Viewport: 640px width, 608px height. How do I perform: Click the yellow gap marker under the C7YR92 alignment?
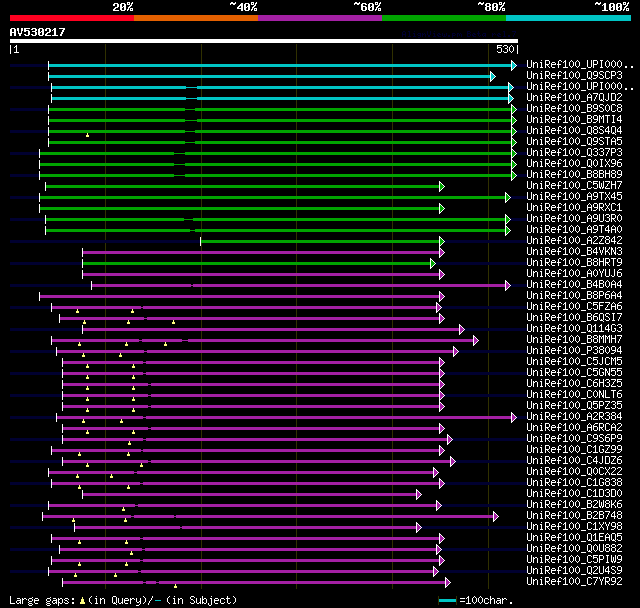pos(176,586)
